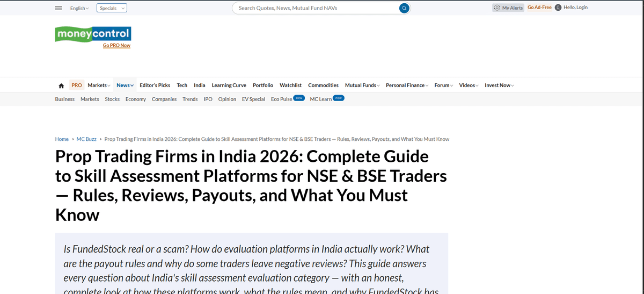Screen dimensions: 644x294
Task: Click the search magnifier button
Action: [x=404, y=8]
